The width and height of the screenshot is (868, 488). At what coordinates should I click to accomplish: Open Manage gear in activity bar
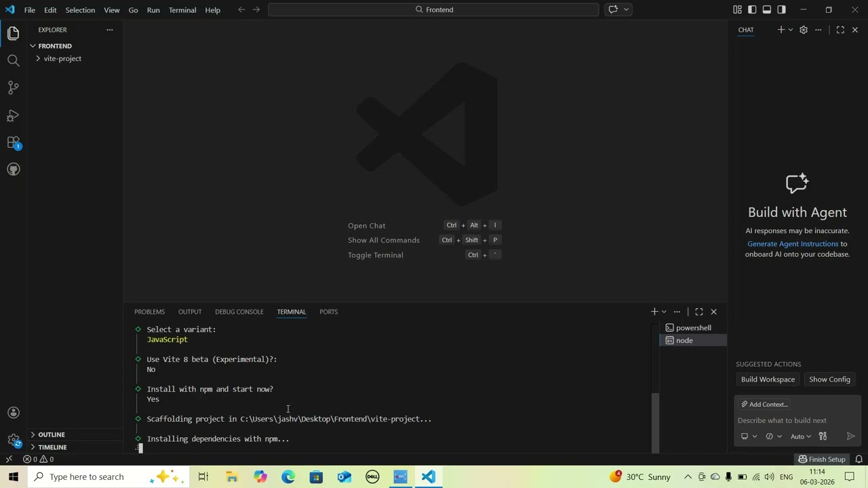(13, 440)
